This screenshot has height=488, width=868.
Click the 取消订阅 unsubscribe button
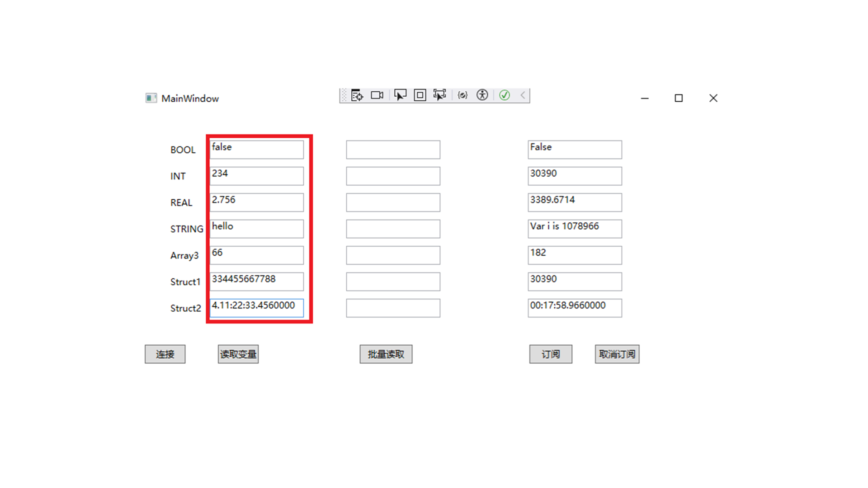(x=617, y=354)
